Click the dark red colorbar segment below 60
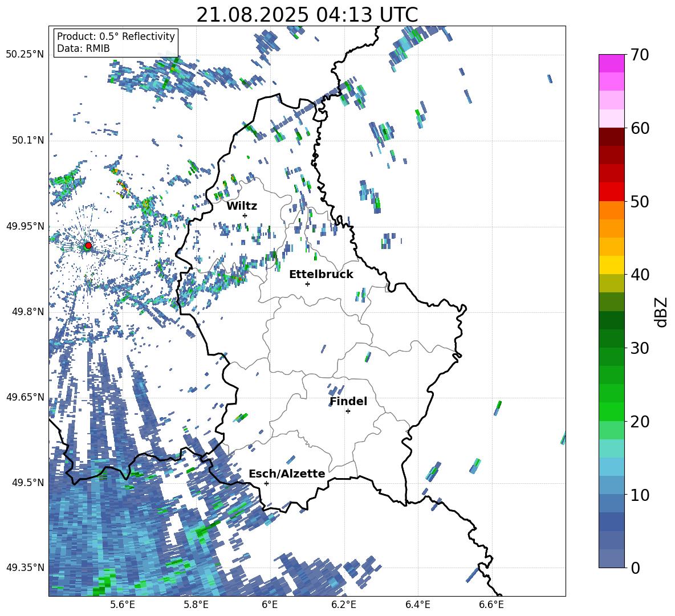 click(x=611, y=137)
